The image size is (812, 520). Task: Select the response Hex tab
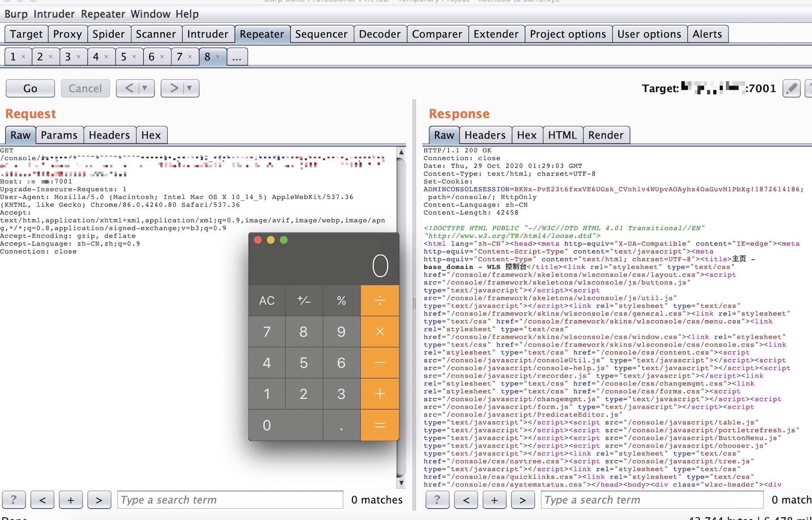(x=527, y=135)
